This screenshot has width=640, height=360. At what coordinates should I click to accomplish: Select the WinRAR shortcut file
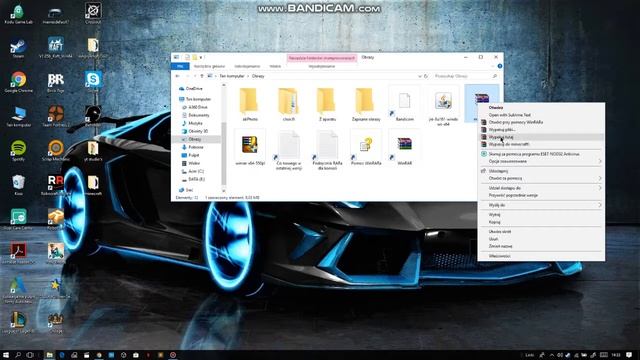point(404,148)
